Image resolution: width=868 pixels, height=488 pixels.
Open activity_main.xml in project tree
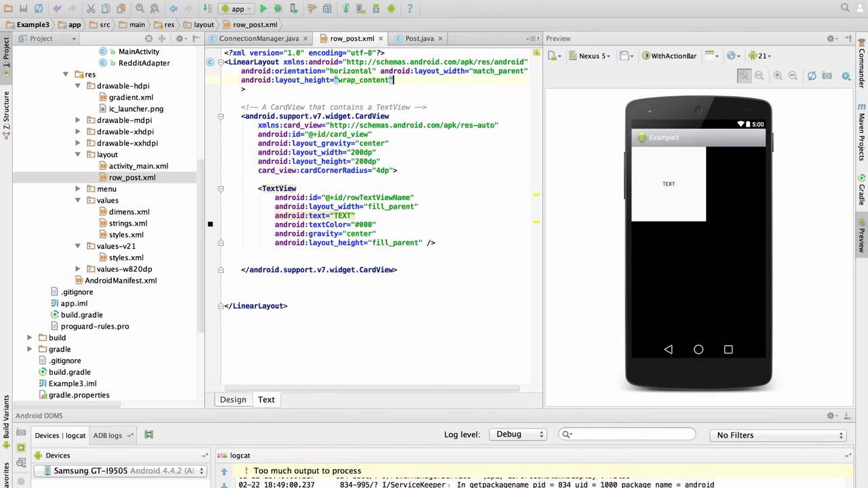pyautogui.click(x=138, y=166)
